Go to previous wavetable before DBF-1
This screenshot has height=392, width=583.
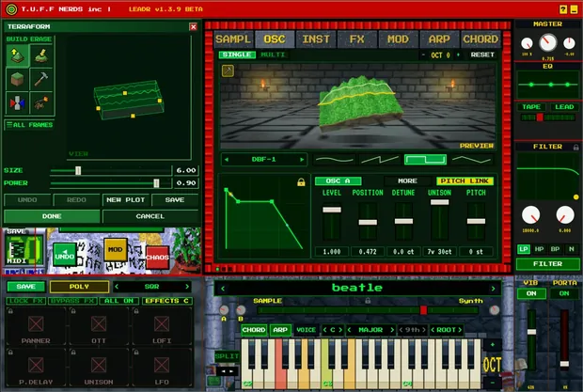coord(226,160)
